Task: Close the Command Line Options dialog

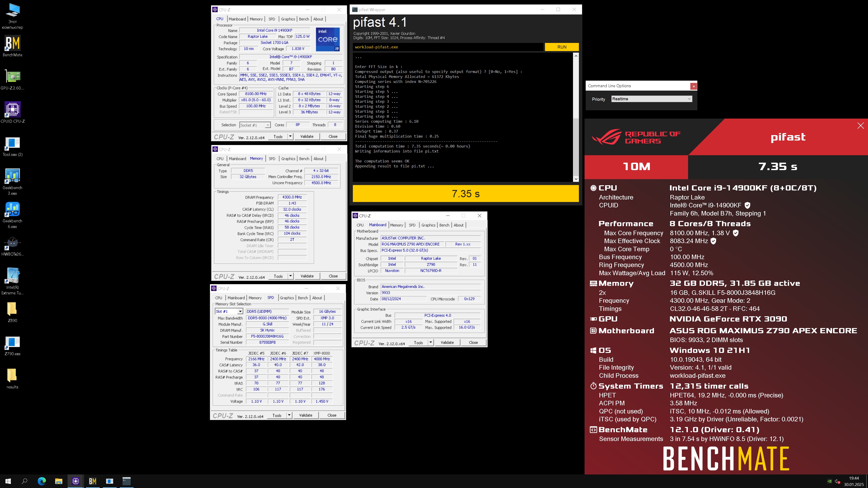Action: (693, 86)
